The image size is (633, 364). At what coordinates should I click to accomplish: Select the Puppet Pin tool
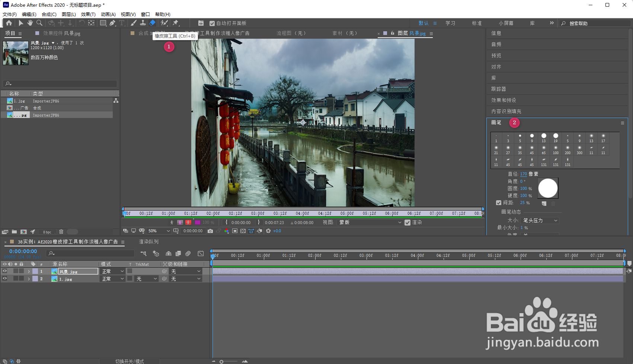coord(176,23)
